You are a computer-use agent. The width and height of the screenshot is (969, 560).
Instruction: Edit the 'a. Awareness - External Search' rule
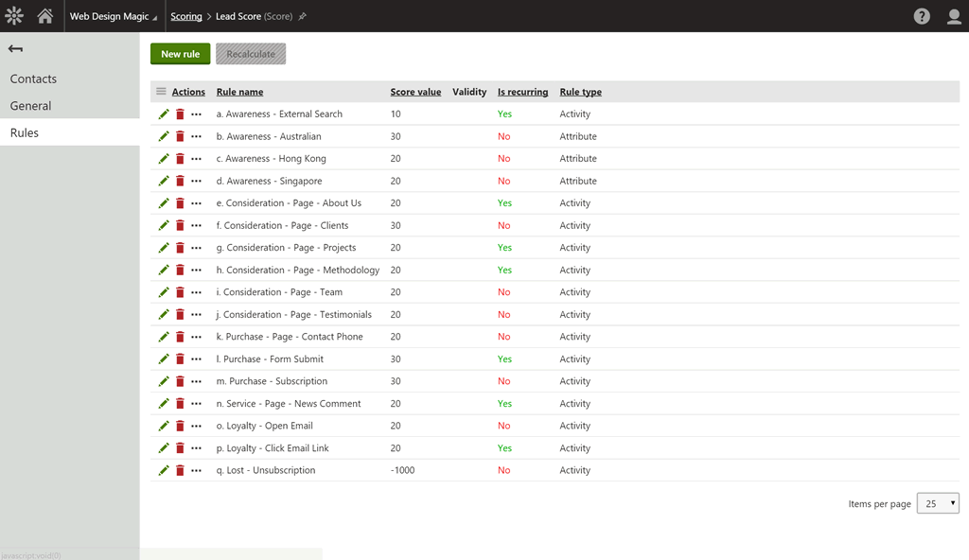point(164,114)
